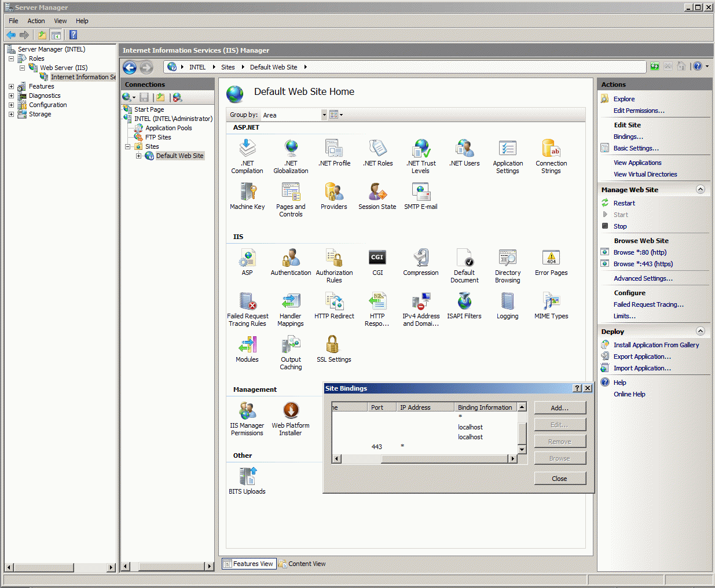The image size is (715, 588).
Task: Open the Compression feature
Action: click(x=421, y=262)
